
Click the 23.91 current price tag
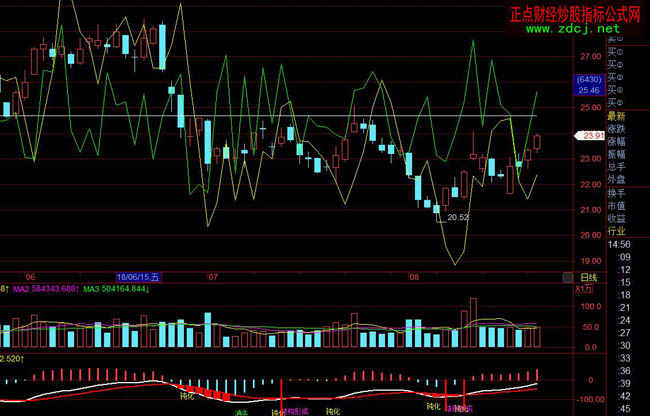pyautogui.click(x=588, y=136)
